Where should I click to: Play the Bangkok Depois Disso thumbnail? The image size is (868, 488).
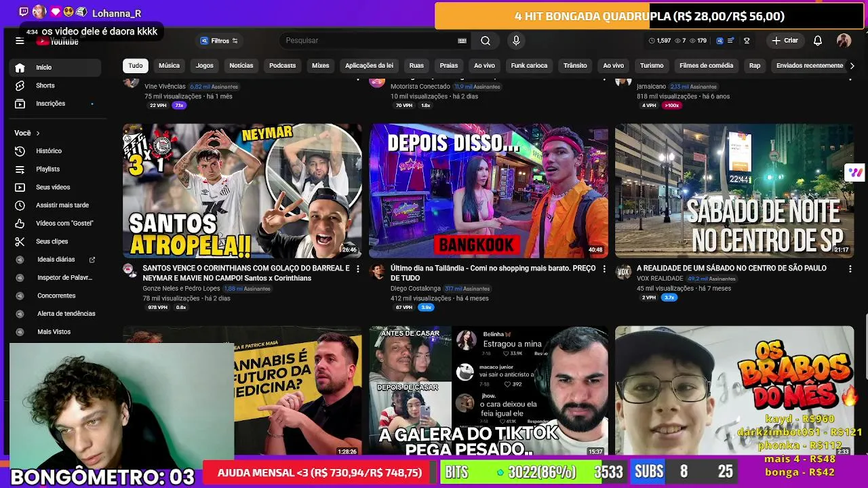tap(488, 190)
